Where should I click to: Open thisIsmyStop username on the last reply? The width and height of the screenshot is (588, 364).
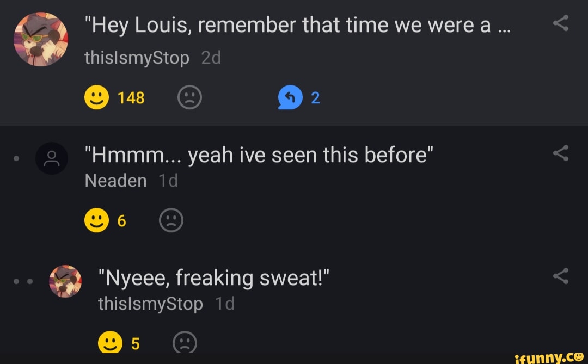pyautogui.click(x=150, y=304)
